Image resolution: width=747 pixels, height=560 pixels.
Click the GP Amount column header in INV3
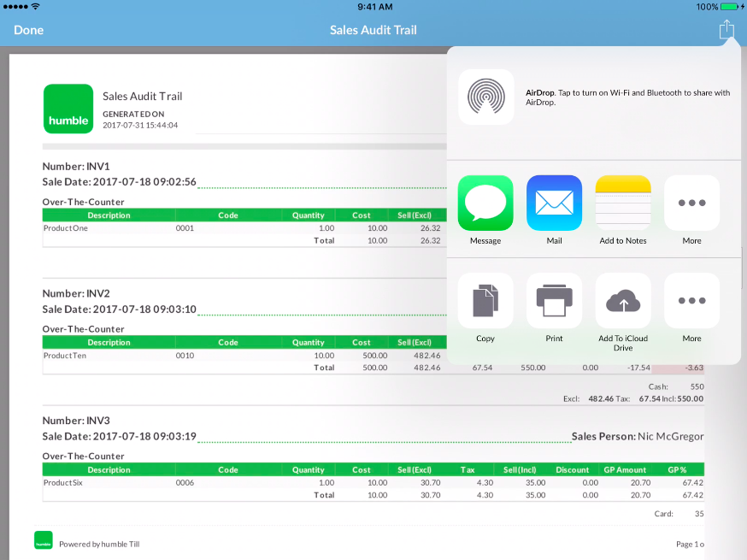click(625, 470)
